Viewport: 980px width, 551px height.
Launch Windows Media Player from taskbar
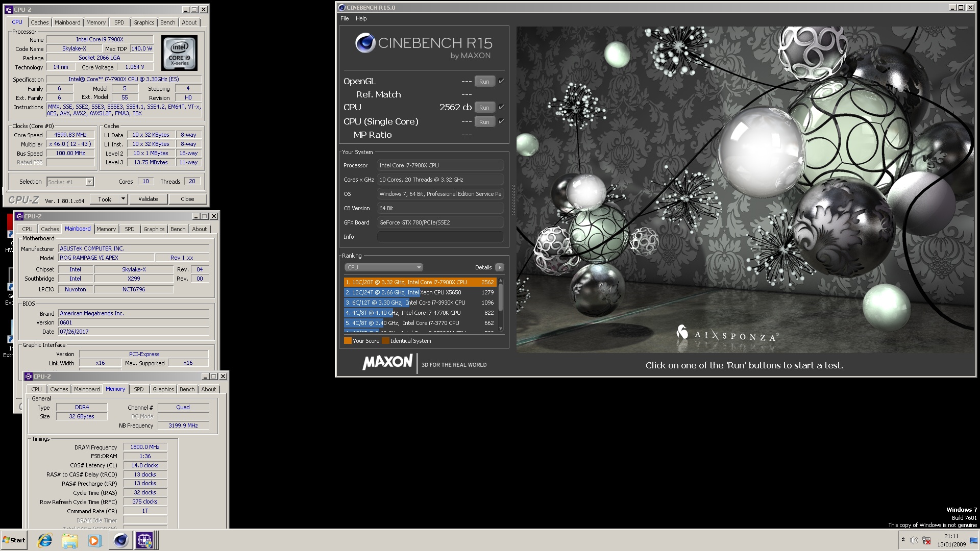click(x=94, y=540)
